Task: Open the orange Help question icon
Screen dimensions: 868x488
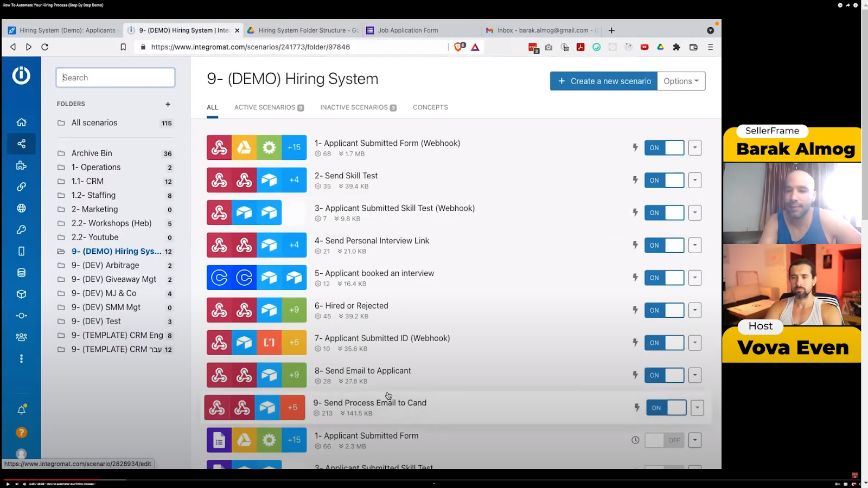Action: tap(21, 432)
